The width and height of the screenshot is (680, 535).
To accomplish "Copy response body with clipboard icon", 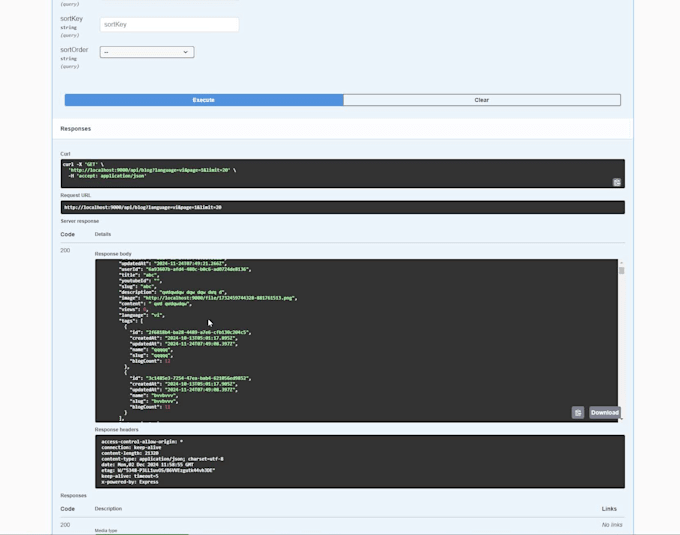I will click(578, 413).
